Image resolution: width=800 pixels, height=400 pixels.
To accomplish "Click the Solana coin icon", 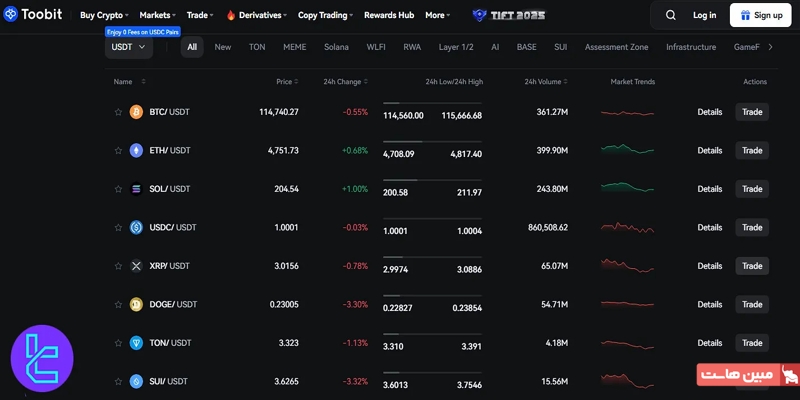I will pyautogui.click(x=136, y=189).
